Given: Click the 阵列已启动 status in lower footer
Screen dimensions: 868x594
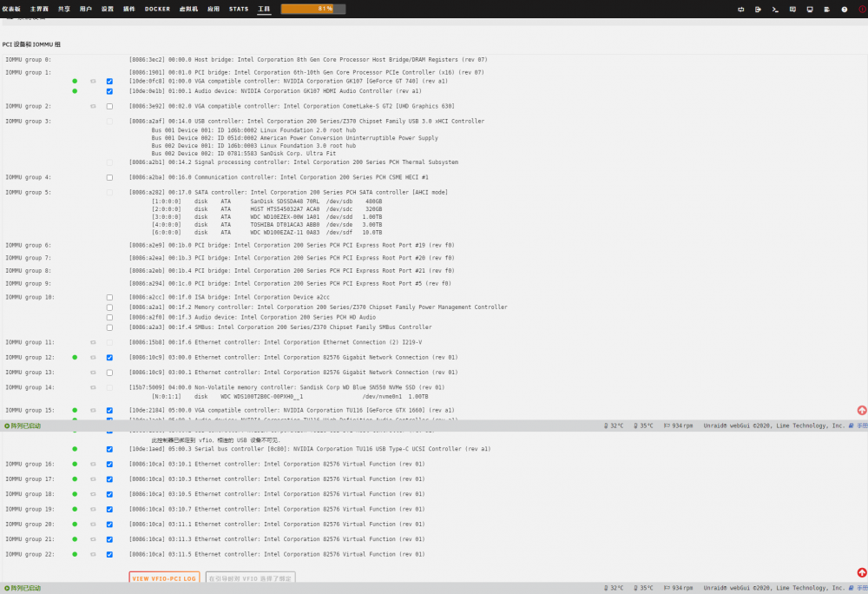Looking at the screenshot, I should pos(23,588).
